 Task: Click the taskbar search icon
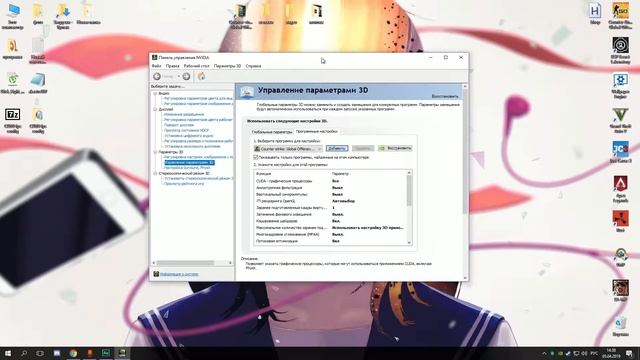pyautogui.click(x=24, y=353)
